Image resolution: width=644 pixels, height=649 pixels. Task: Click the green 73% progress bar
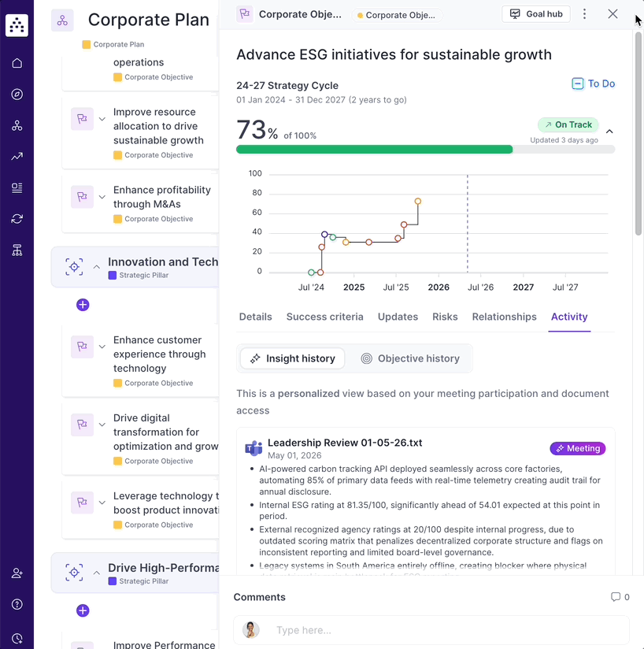(x=374, y=150)
